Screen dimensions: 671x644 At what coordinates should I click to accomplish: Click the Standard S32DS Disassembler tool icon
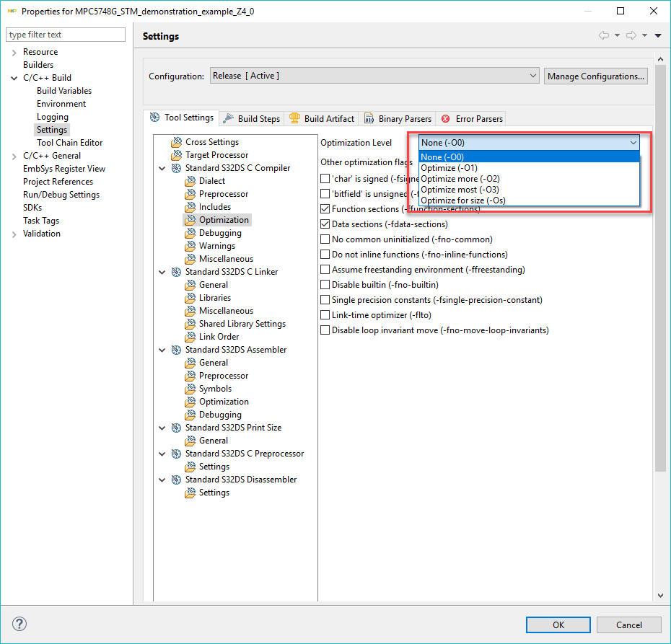176,480
